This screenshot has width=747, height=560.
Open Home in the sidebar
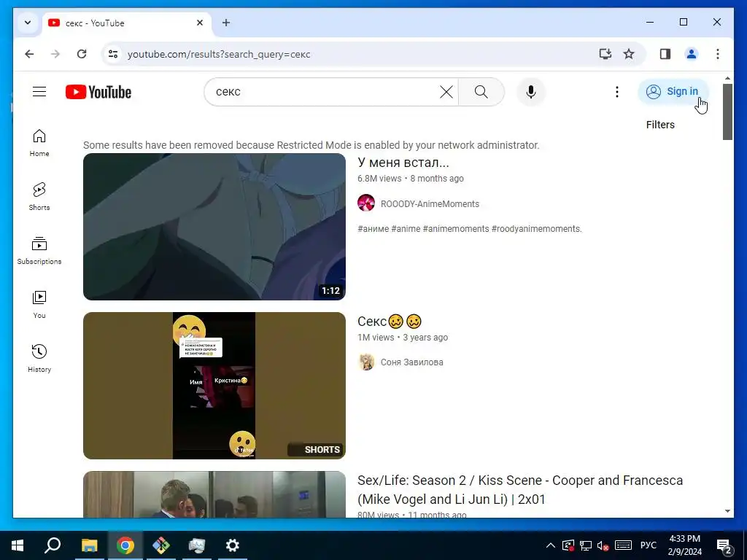coord(39,143)
